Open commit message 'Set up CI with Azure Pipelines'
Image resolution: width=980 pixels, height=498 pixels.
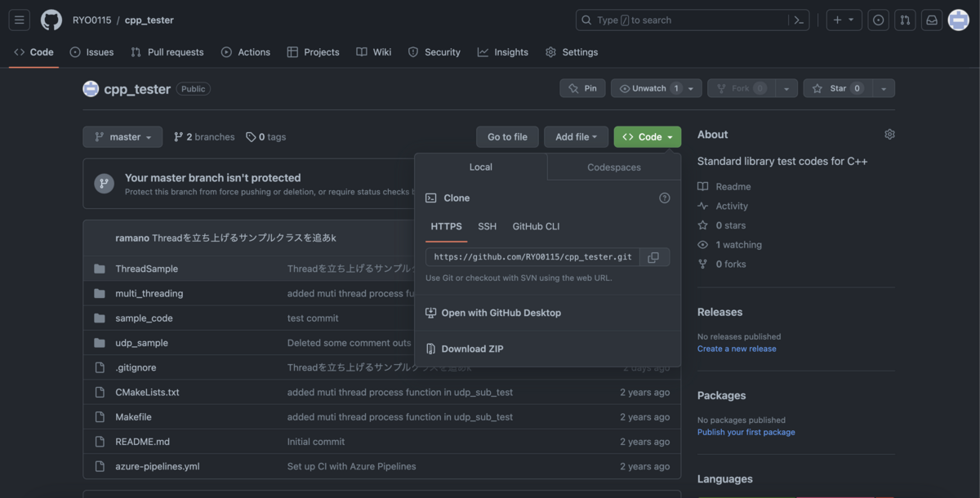[x=351, y=466]
